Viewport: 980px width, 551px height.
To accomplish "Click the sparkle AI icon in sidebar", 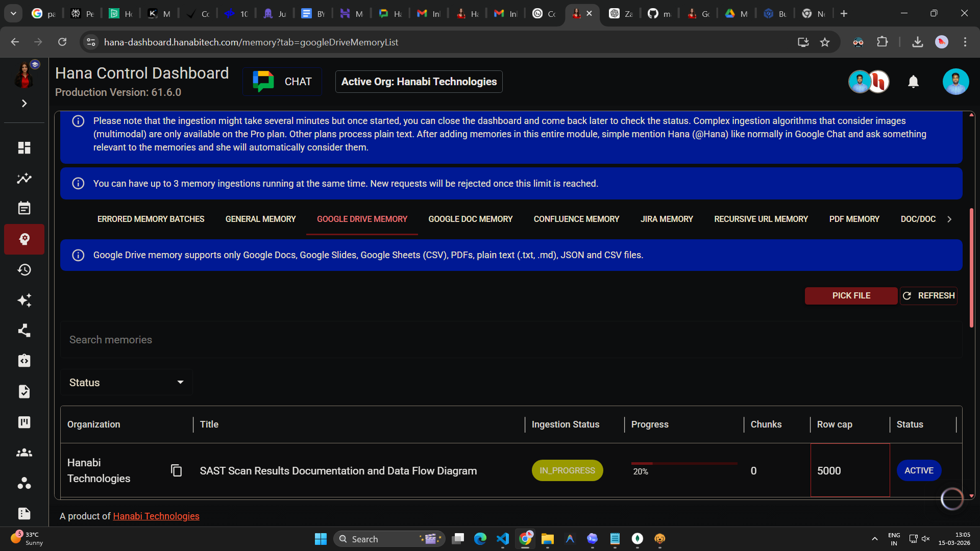I will 24,300.
